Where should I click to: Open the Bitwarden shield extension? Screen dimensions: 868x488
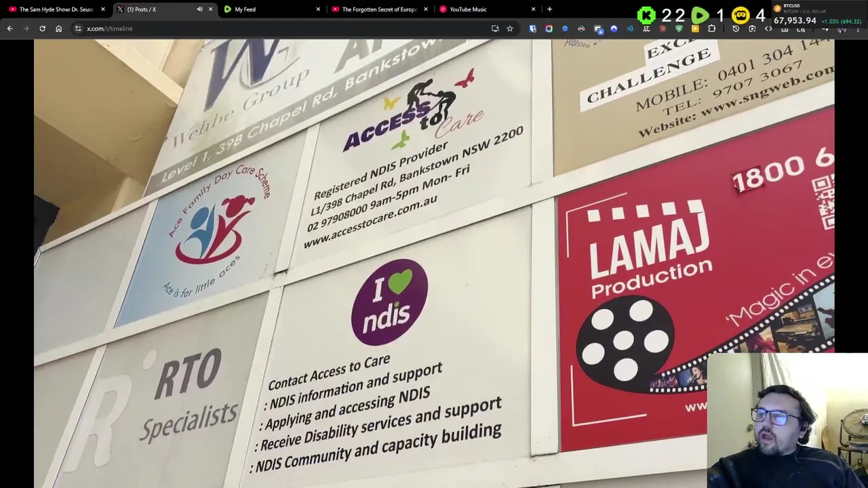[x=532, y=28]
